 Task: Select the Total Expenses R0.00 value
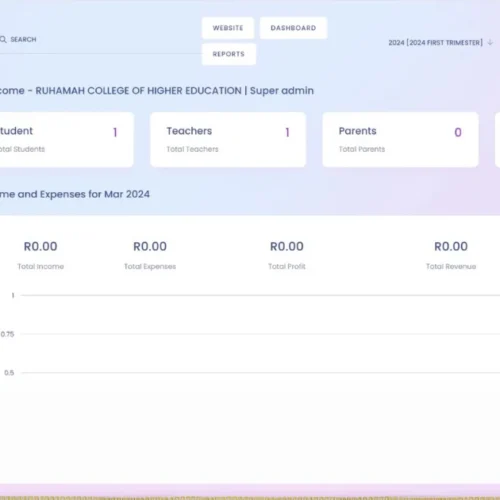point(150,247)
